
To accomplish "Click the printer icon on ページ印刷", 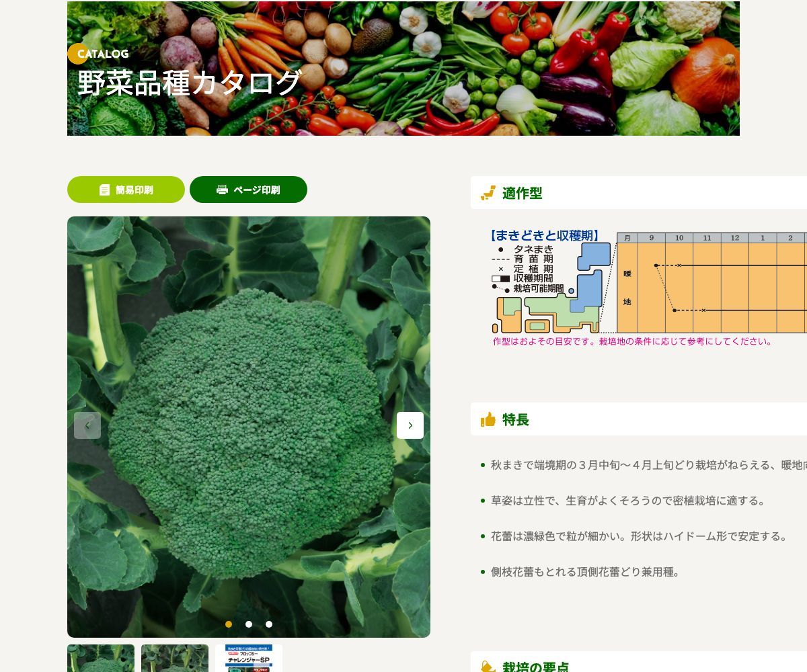I will (222, 190).
